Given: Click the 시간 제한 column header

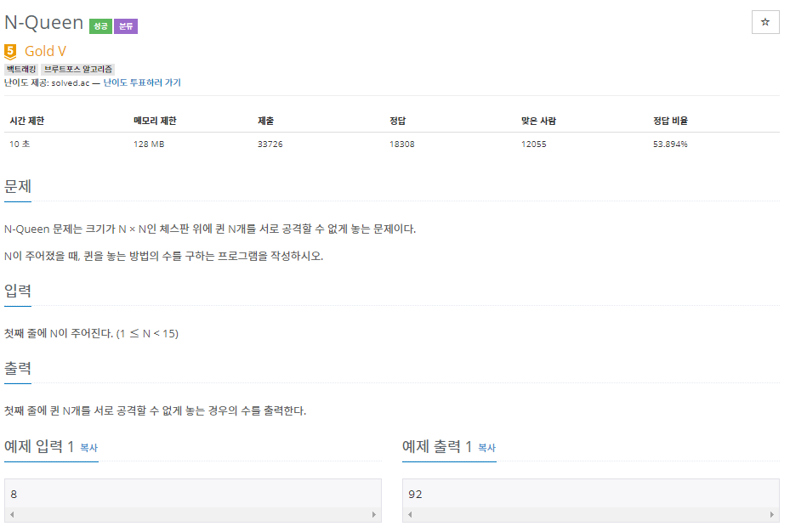Looking at the screenshot, I should point(27,121).
